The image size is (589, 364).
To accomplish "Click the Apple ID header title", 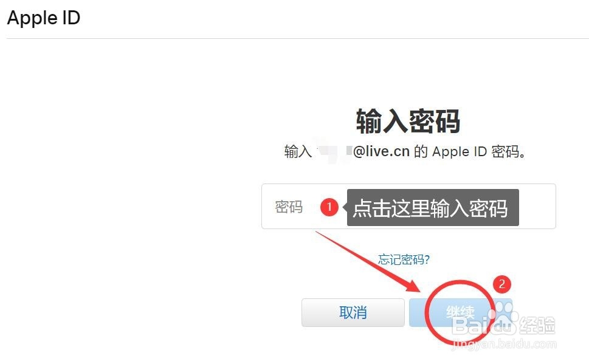I will click(44, 18).
